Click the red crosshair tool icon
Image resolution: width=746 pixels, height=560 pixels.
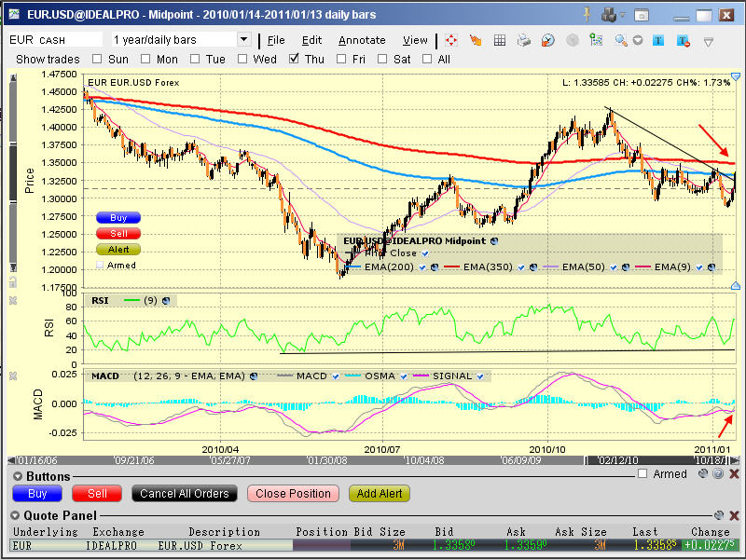coord(451,40)
